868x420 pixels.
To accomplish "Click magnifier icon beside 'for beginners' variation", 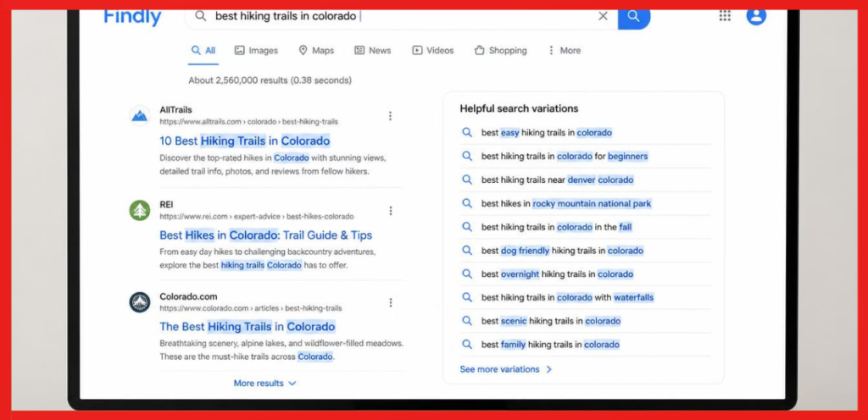I will point(467,157).
